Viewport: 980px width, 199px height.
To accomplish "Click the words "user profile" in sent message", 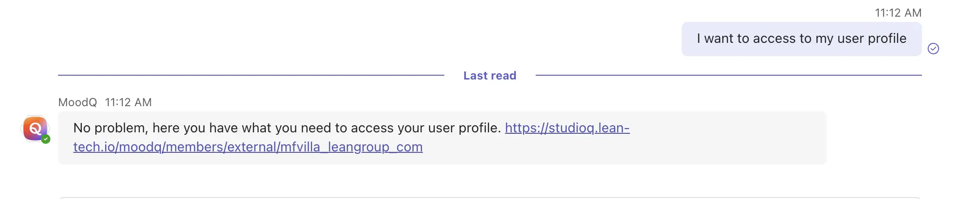I will pyautogui.click(x=872, y=39).
